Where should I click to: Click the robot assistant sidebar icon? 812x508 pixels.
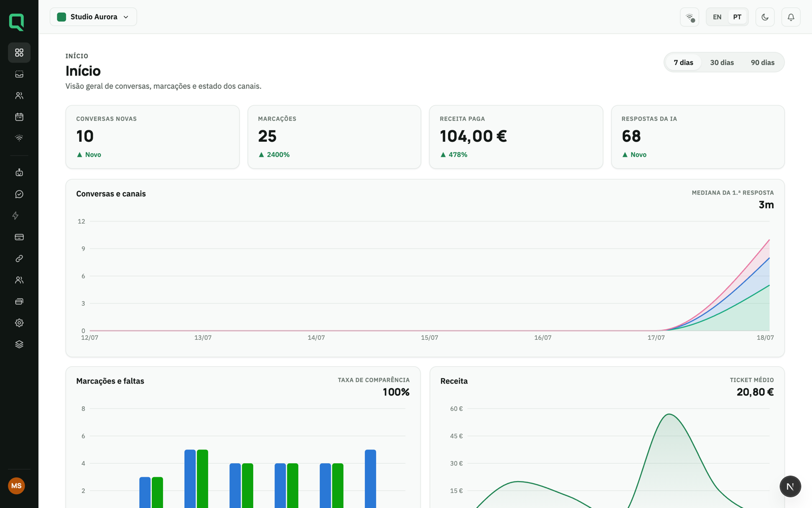(19, 173)
